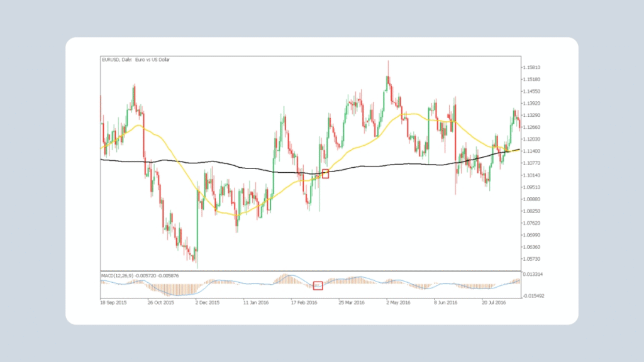Click the 1.05730 price axis label
This screenshot has width=644, height=362.
click(533, 259)
